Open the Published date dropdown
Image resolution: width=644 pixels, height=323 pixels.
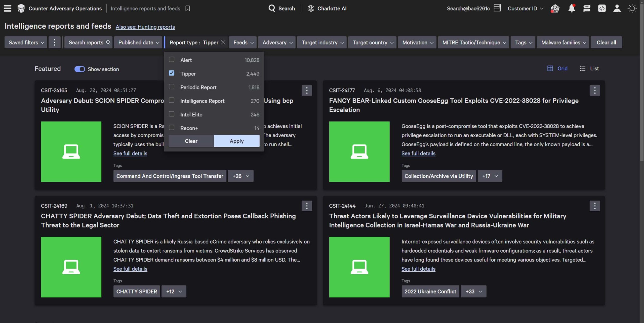(x=138, y=42)
